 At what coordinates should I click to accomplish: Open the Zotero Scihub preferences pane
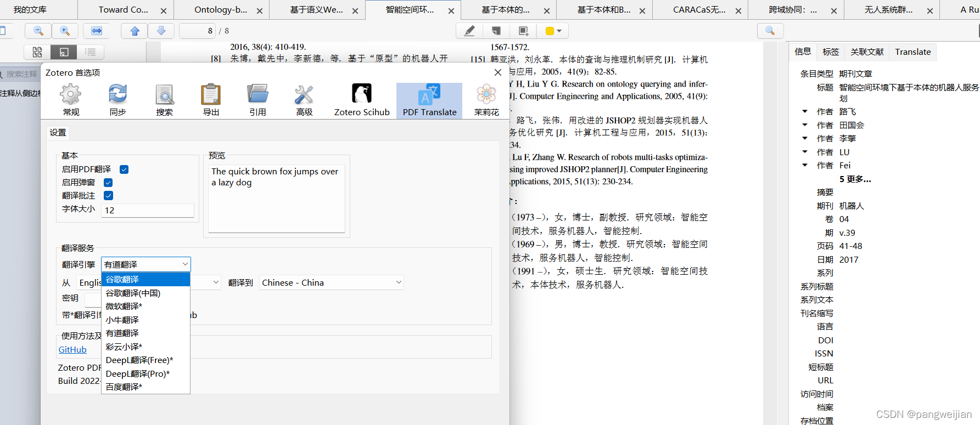(362, 100)
